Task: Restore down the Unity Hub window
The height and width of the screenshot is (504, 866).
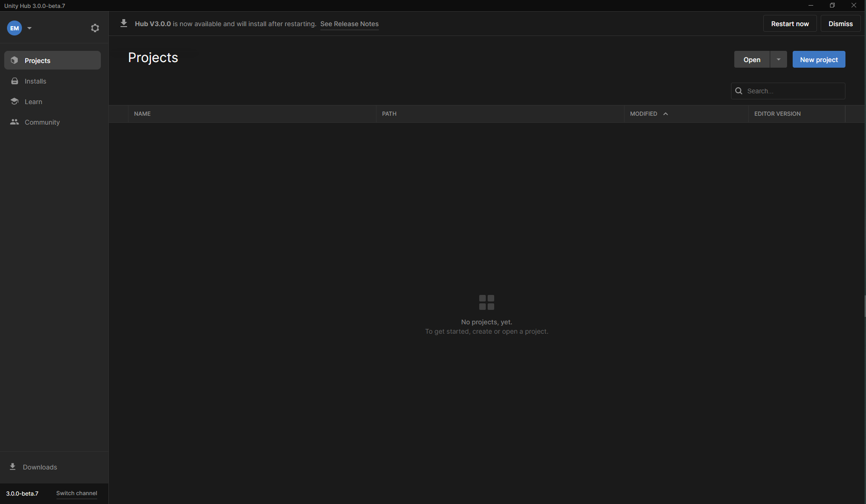Action: (832, 6)
